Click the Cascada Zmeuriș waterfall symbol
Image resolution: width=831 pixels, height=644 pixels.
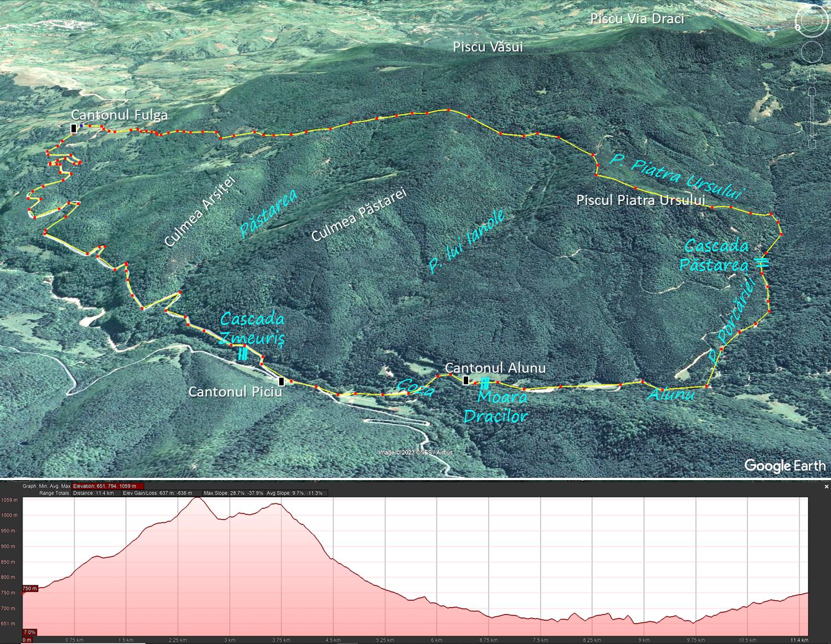click(243, 354)
